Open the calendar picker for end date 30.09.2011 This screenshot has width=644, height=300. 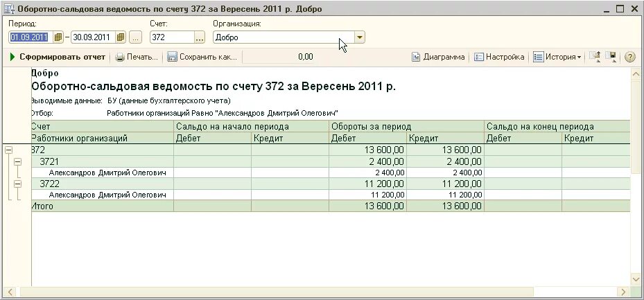[121, 37]
